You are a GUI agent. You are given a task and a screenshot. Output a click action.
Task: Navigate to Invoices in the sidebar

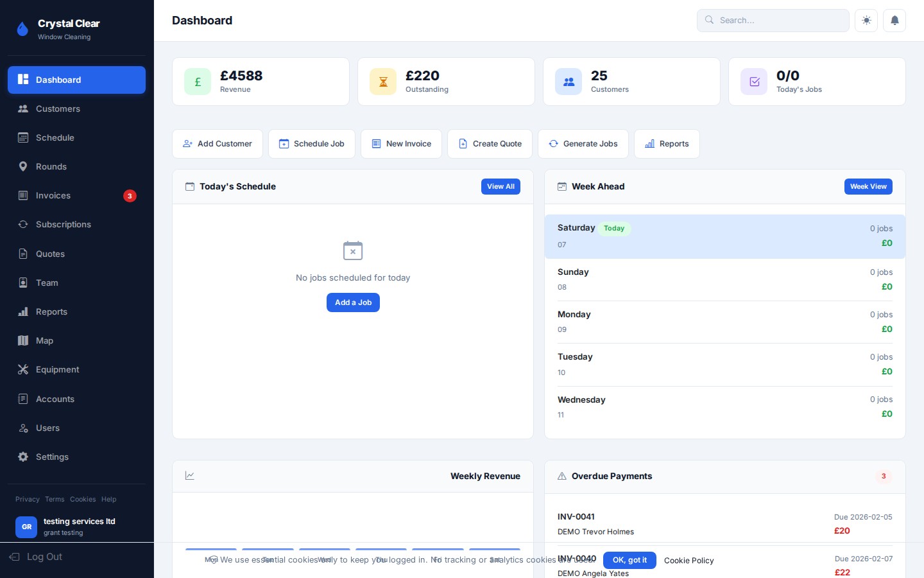click(53, 195)
